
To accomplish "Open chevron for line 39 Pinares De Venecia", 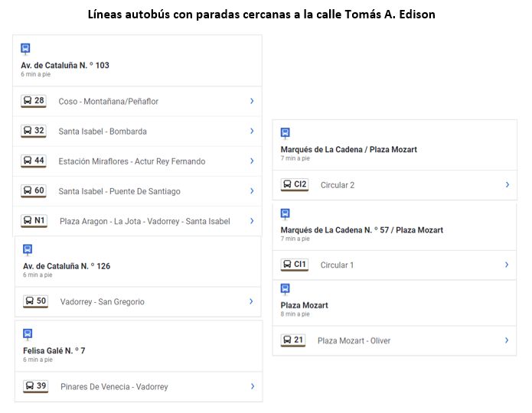I will point(253,386).
